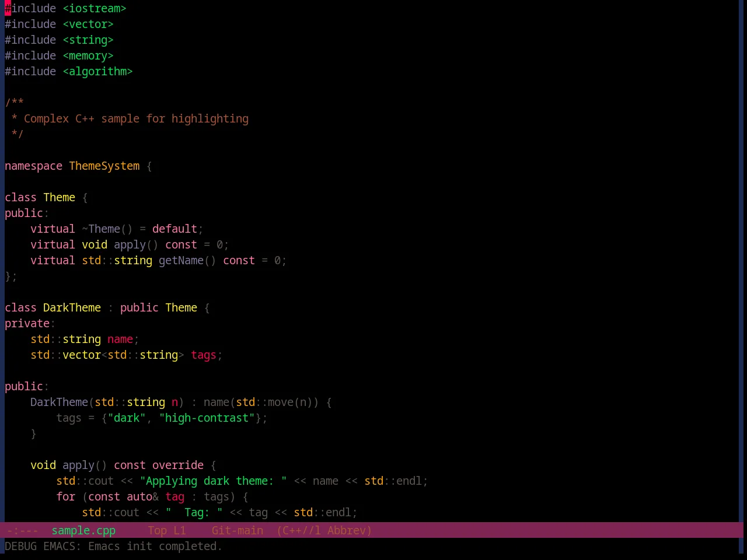The height and width of the screenshot is (560, 747).
Task: Click the 'name' member variable declaration
Action: tap(120, 339)
